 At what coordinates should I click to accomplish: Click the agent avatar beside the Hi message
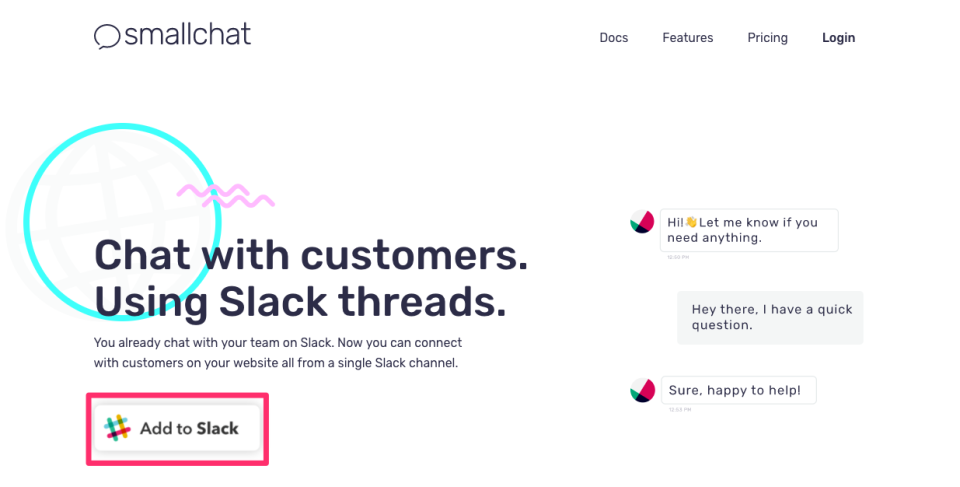tap(642, 222)
